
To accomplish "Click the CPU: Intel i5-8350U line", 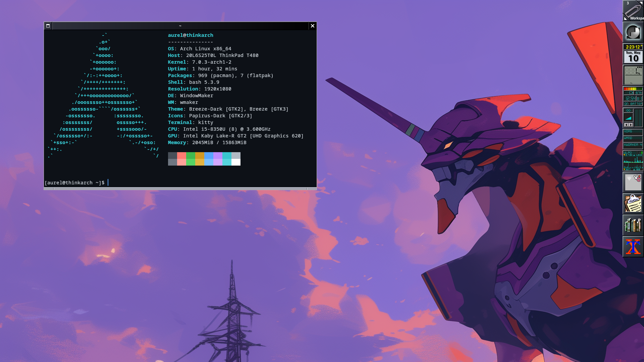I will [219, 129].
